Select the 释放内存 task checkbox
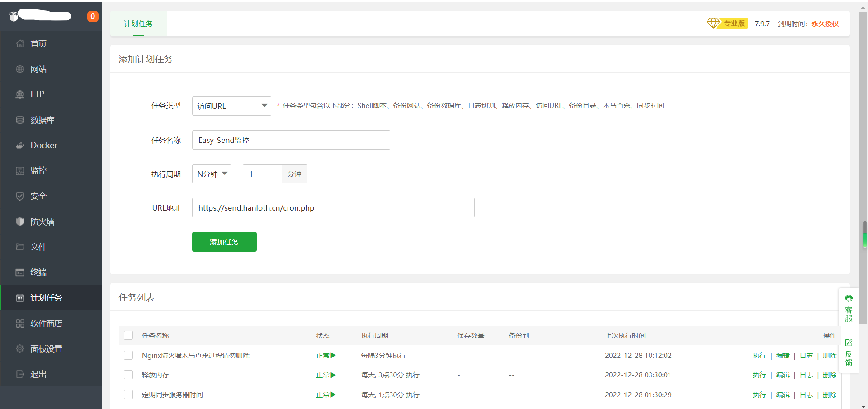868x409 pixels. (128, 375)
